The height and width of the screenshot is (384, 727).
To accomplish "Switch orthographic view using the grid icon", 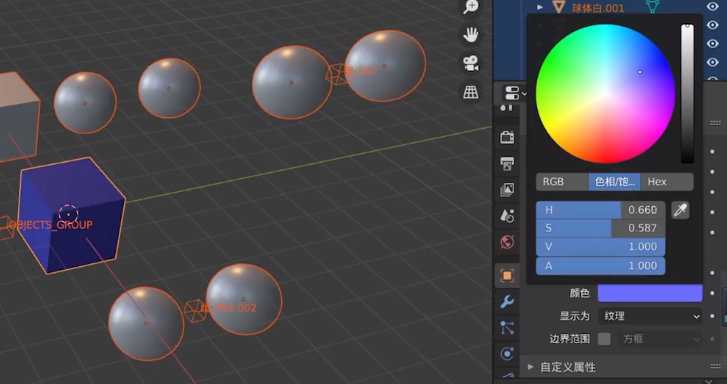I will (x=471, y=92).
